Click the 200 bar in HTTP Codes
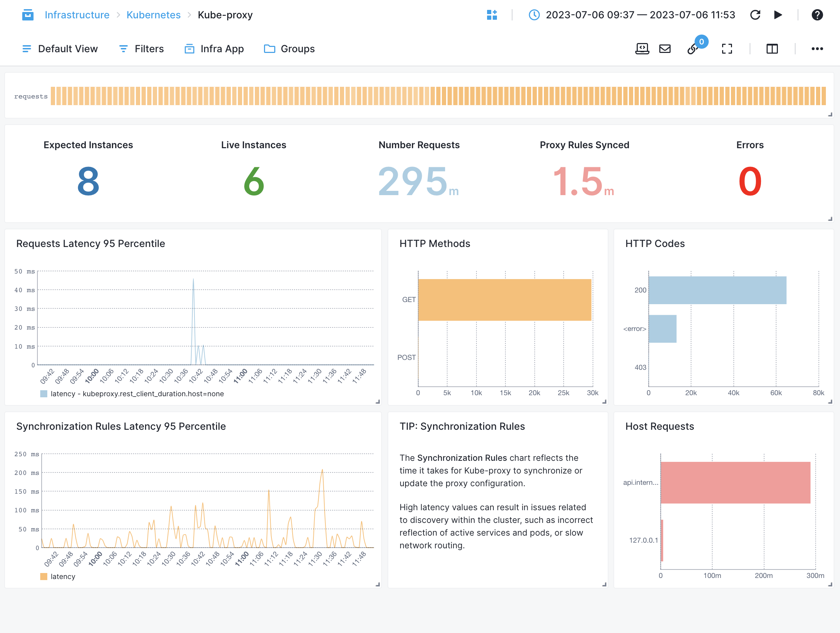 coord(717,290)
